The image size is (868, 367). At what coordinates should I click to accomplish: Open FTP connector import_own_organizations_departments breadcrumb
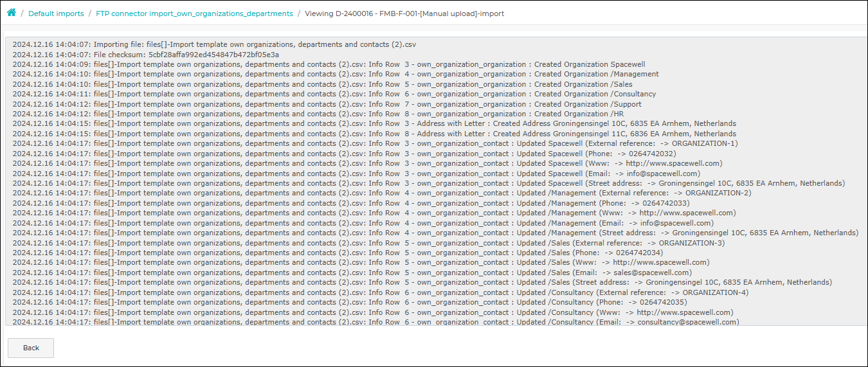(194, 13)
